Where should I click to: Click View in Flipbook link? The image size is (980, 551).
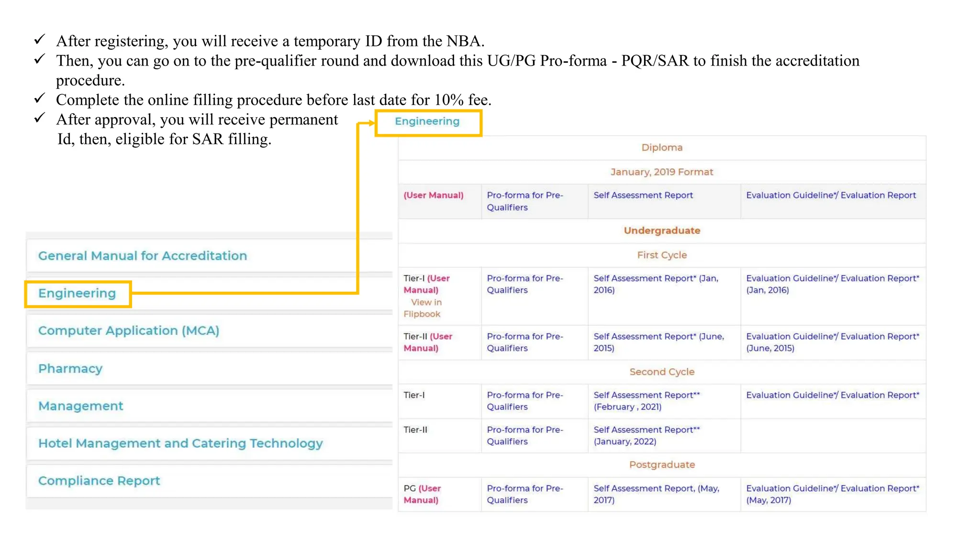[423, 308]
